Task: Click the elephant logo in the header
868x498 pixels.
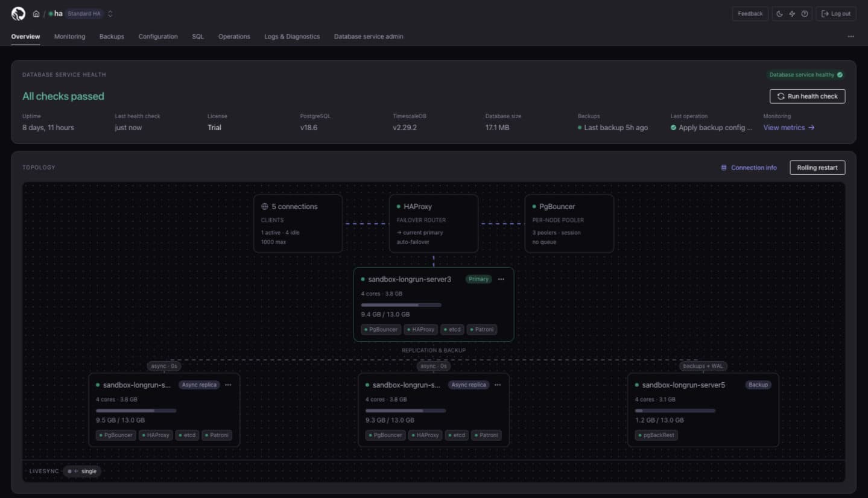Action: 19,13
